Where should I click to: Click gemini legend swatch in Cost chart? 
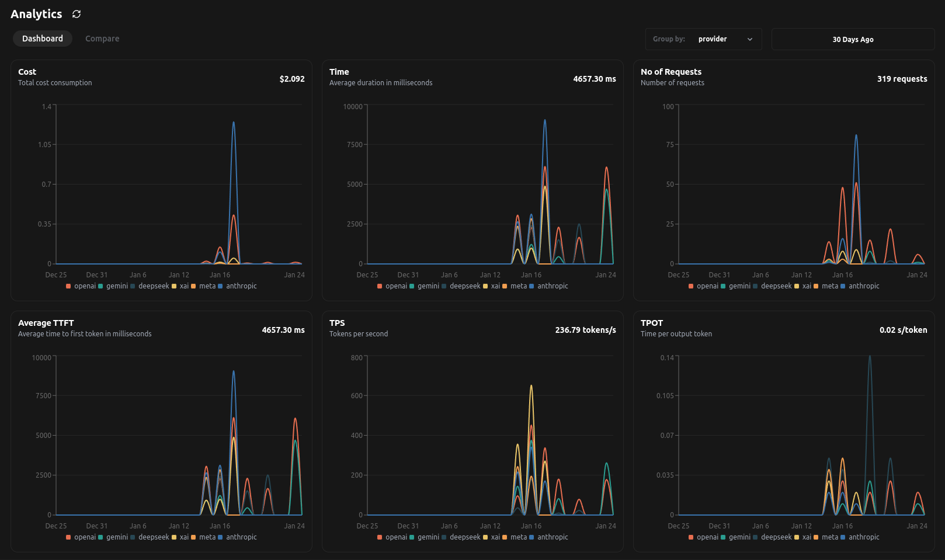(101, 286)
